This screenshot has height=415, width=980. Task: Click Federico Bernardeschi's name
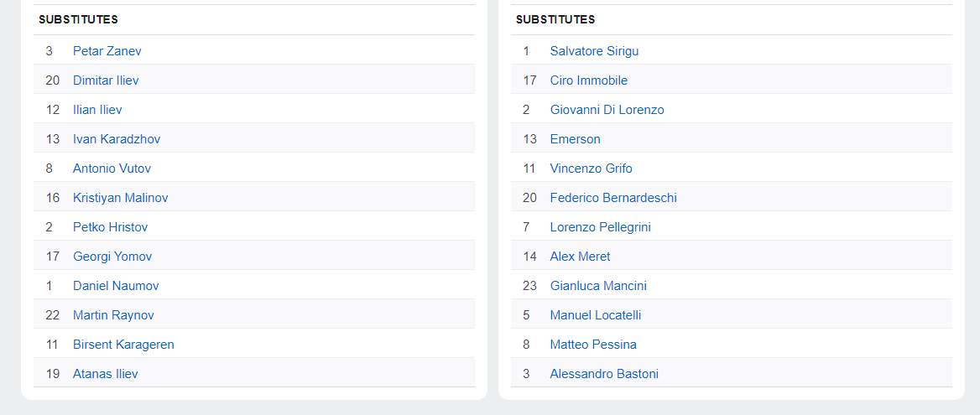click(x=612, y=198)
